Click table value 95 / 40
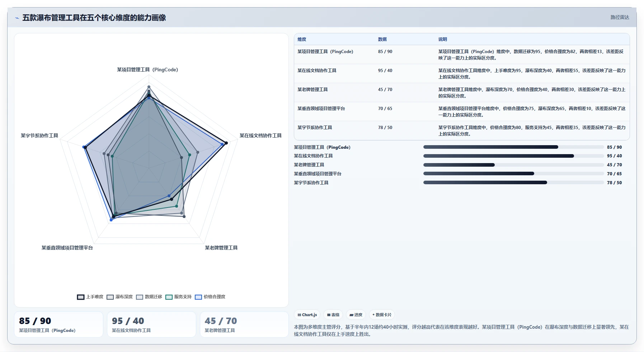 pos(385,71)
